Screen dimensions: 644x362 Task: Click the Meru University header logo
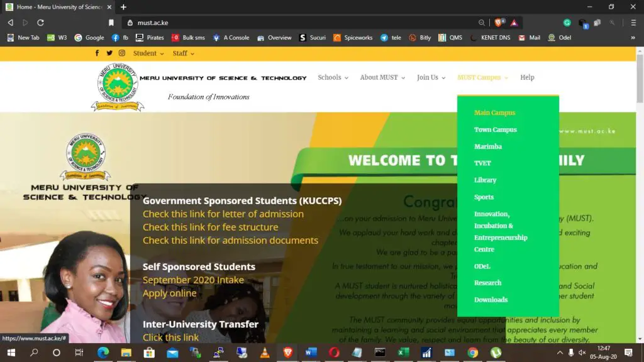click(118, 87)
